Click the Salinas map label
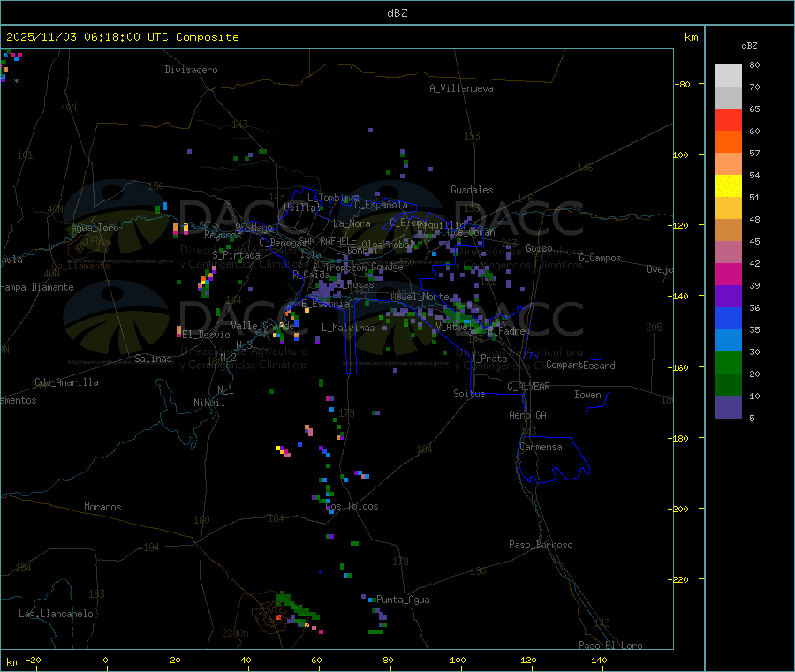This screenshot has height=672, width=795. tap(153, 359)
